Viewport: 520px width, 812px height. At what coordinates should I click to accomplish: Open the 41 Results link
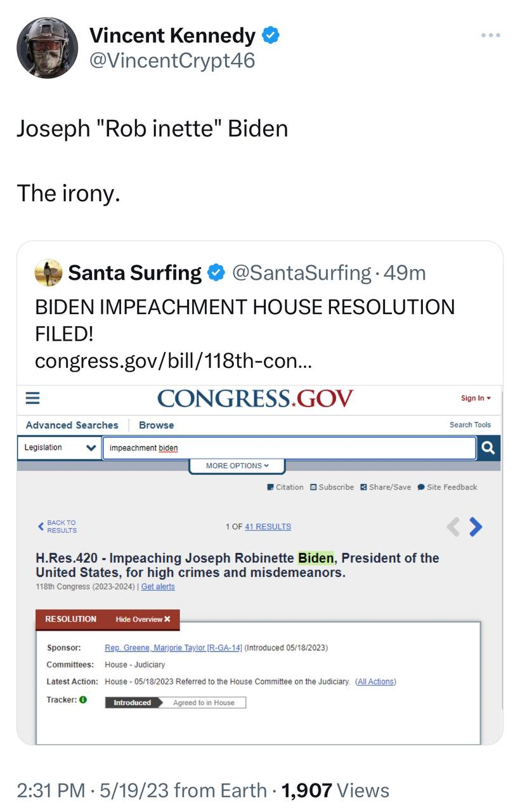pyautogui.click(x=268, y=527)
